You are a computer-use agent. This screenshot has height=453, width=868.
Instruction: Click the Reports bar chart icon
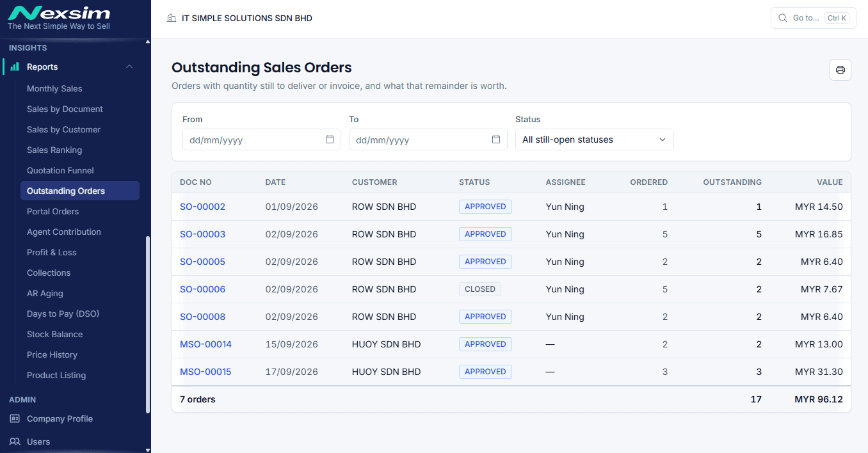click(x=15, y=67)
